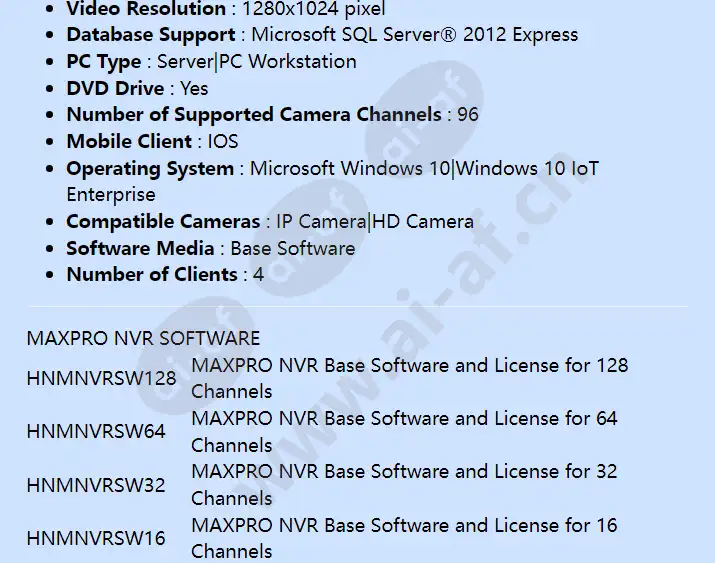Select the Compatible Cameras label
715x563 pixels.
pos(163,222)
